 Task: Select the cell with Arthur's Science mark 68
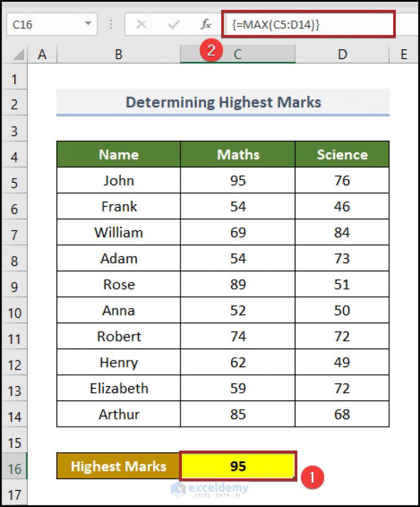pos(342,414)
